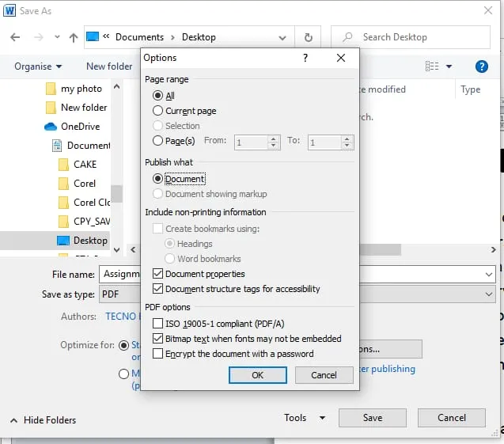Click the folder tree vertical scrollbar thumb
Image resolution: width=504 pixels, height=444 pixels.
coord(116,194)
